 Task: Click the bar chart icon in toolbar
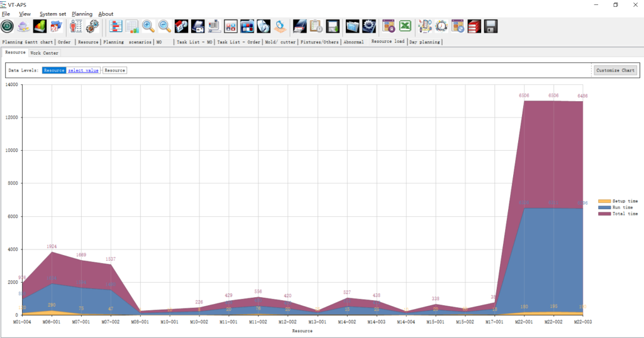click(40, 26)
